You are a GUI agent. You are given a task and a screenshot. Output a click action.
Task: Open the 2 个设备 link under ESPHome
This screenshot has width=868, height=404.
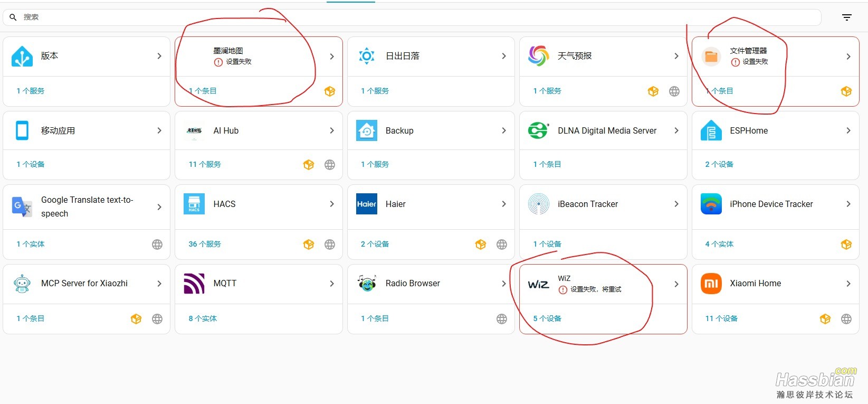(719, 164)
